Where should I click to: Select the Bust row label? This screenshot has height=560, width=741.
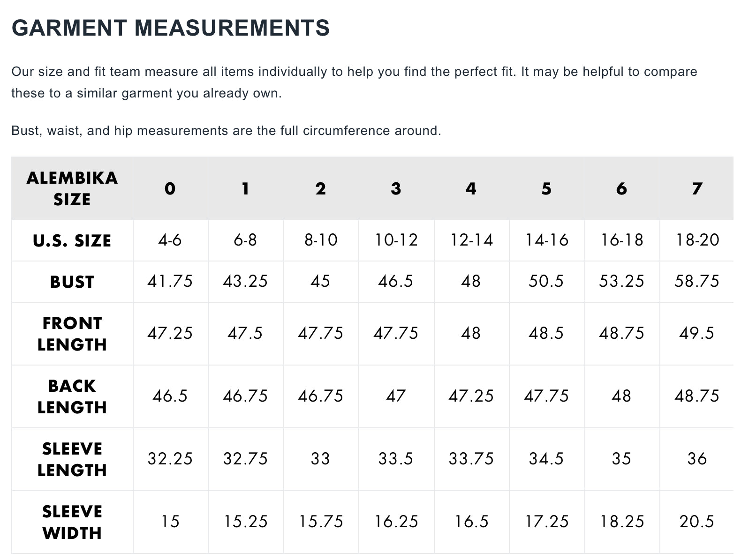point(72,282)
